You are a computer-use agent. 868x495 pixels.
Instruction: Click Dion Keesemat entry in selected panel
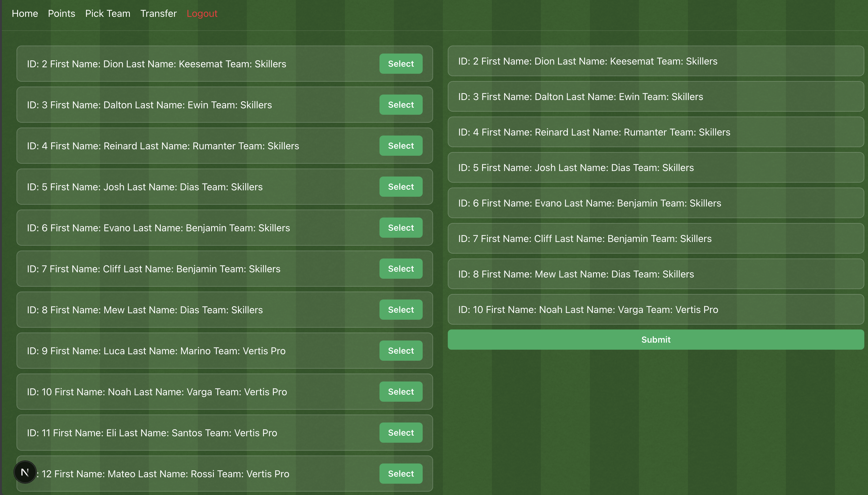(656, 61)
